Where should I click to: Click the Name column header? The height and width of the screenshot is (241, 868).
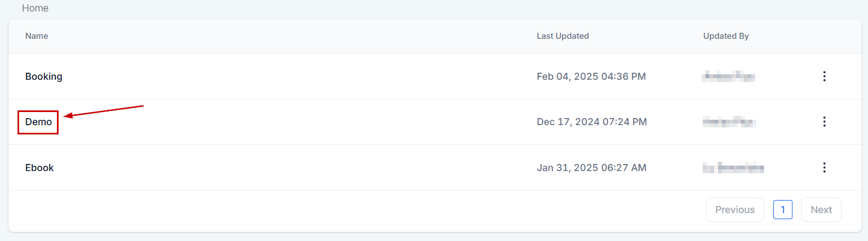37,36
